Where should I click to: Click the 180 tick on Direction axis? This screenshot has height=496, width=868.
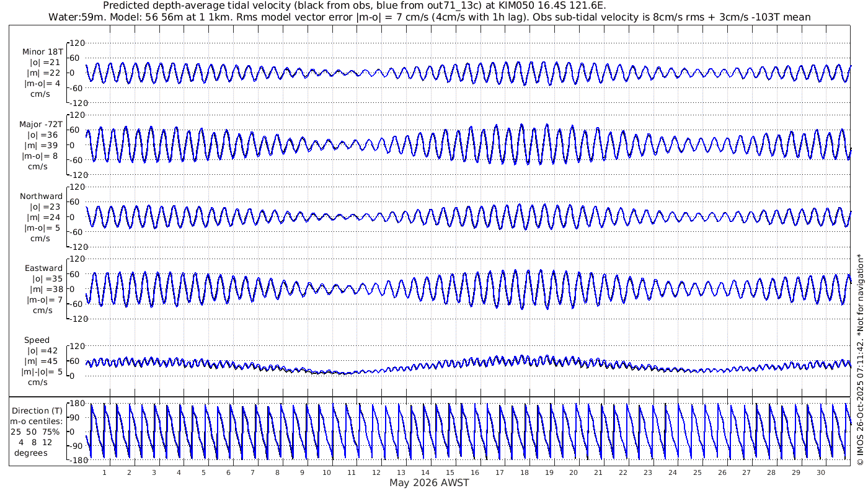click(76, 404)
